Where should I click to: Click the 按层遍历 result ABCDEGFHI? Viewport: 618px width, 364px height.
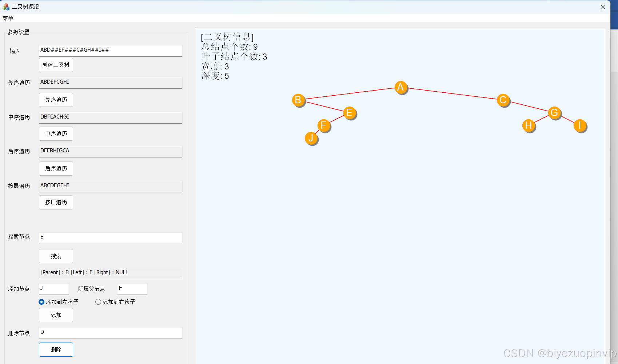pyautogui.click(x=111, y=186)
